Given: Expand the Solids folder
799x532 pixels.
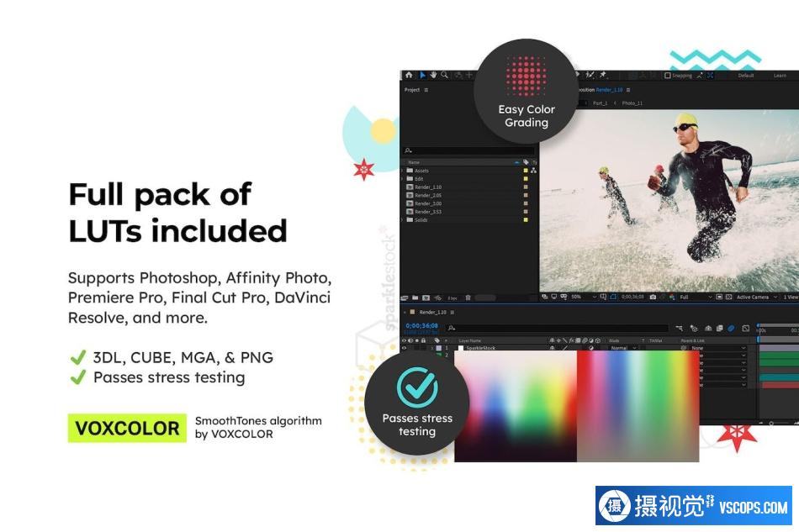Looking at the screenshot, I should tap(403, 220).
